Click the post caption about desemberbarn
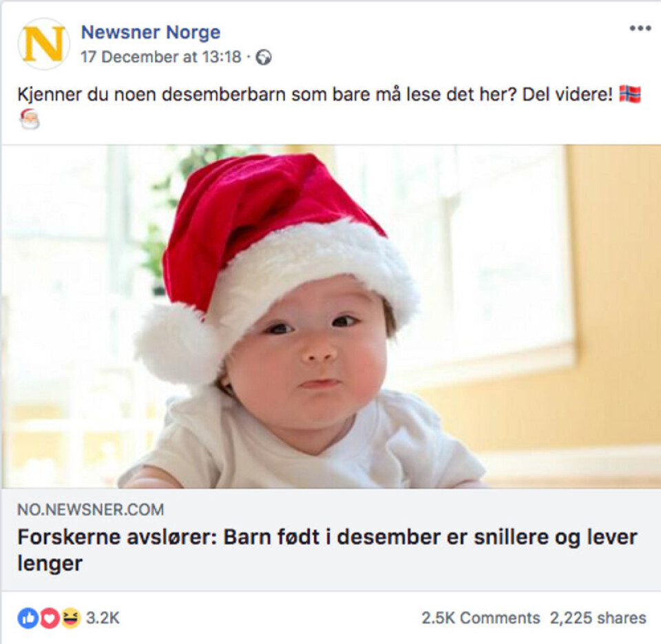The width and height of the screenshot is (661, 644). 275,95
